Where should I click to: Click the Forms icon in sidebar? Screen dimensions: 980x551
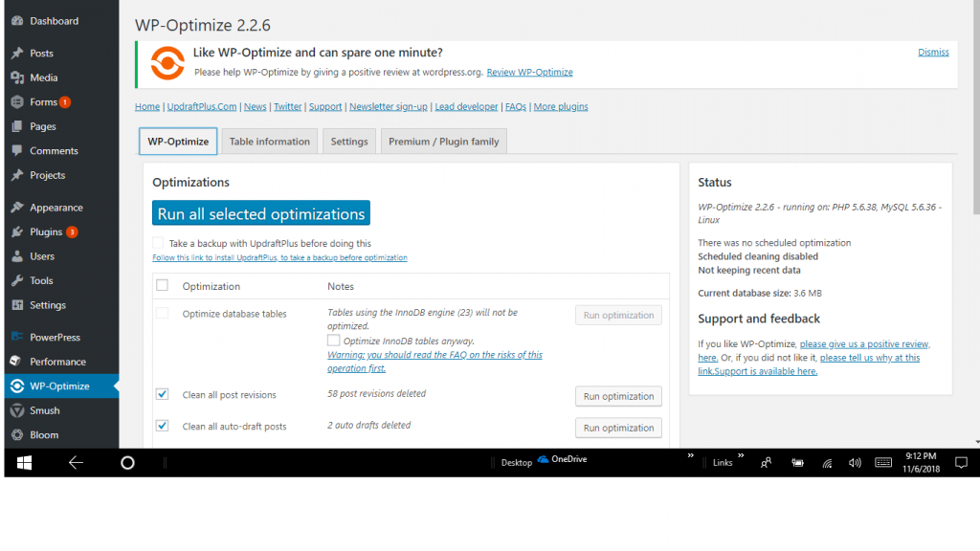coord(17,101)
